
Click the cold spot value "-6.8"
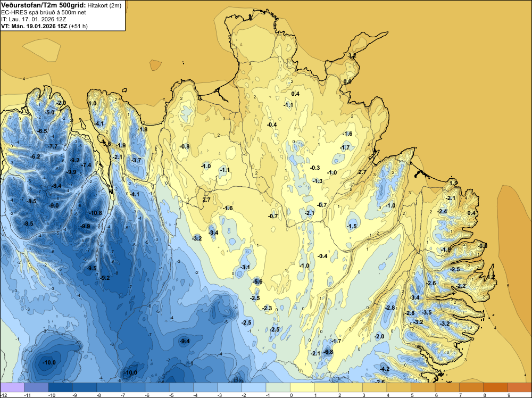(x=328, y=352)
